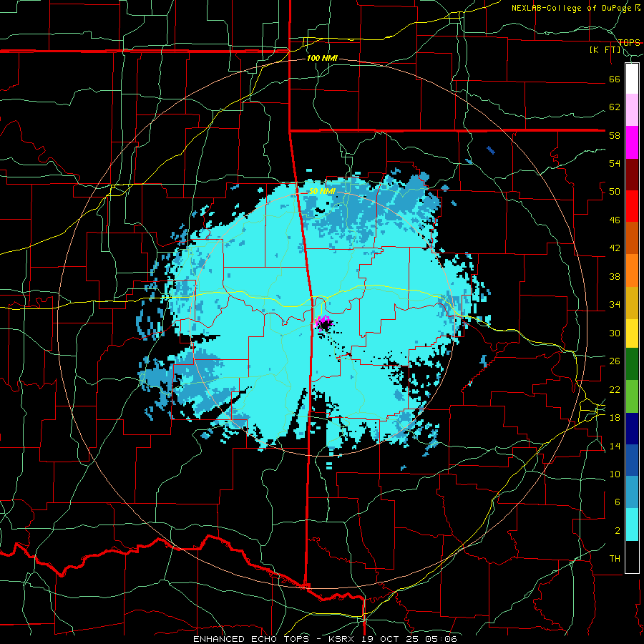This screenshot has width=644, height=644.
Task: Click the "[K FT]" units label
Action: coord(605,50)
